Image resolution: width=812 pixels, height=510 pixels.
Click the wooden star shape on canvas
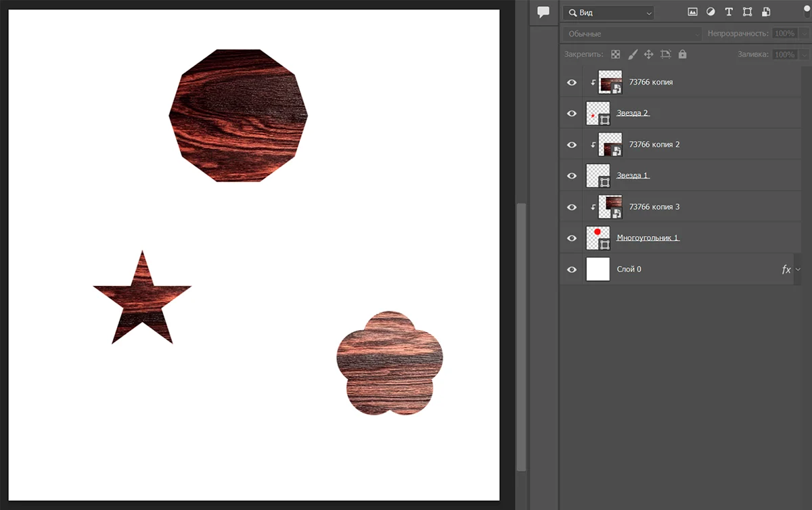(142, 298)
